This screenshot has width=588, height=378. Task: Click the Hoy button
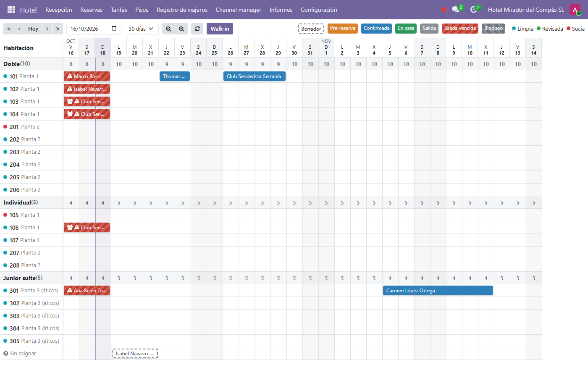(x=33, y=29)
